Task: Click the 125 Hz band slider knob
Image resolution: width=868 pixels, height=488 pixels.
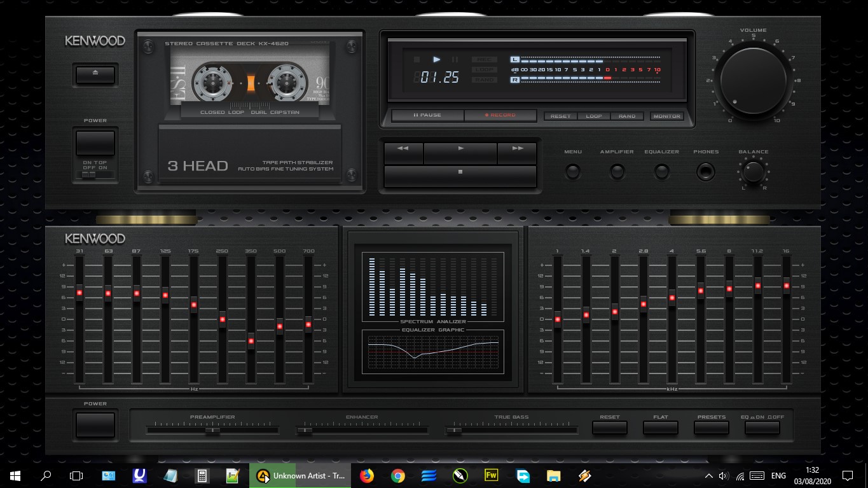Action: [165, 295]
